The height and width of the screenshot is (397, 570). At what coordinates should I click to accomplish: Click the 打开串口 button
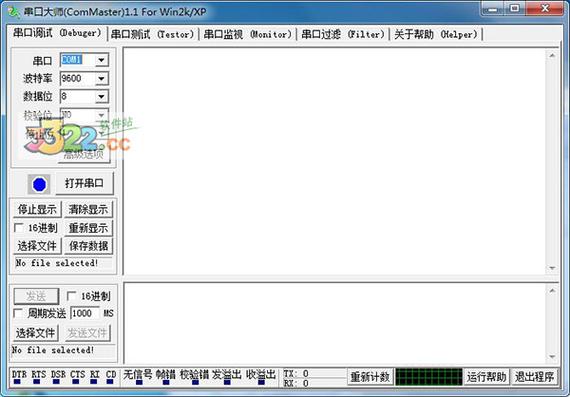click(x=84, y=183)
